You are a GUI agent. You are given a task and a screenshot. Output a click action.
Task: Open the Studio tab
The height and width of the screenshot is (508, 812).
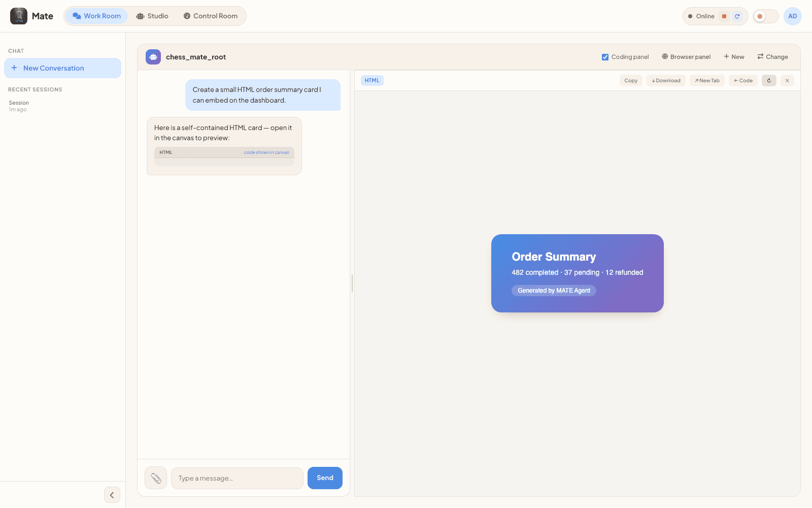click(x=152, y=16)
